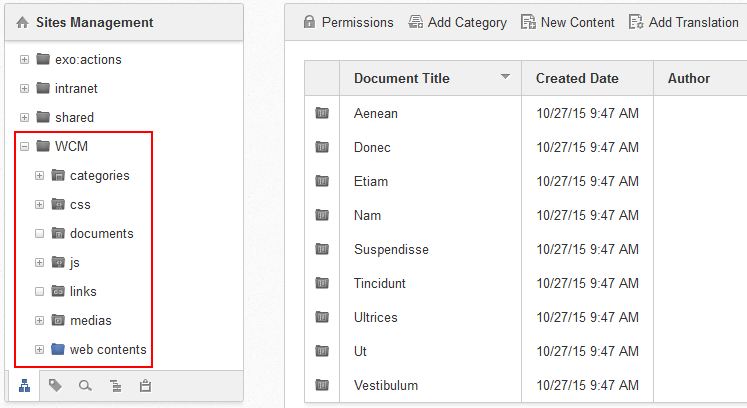Viewport: 747px width, 408px height.
Task: Open the clipboard icon in sidebar footer
Action: point(145,386)
